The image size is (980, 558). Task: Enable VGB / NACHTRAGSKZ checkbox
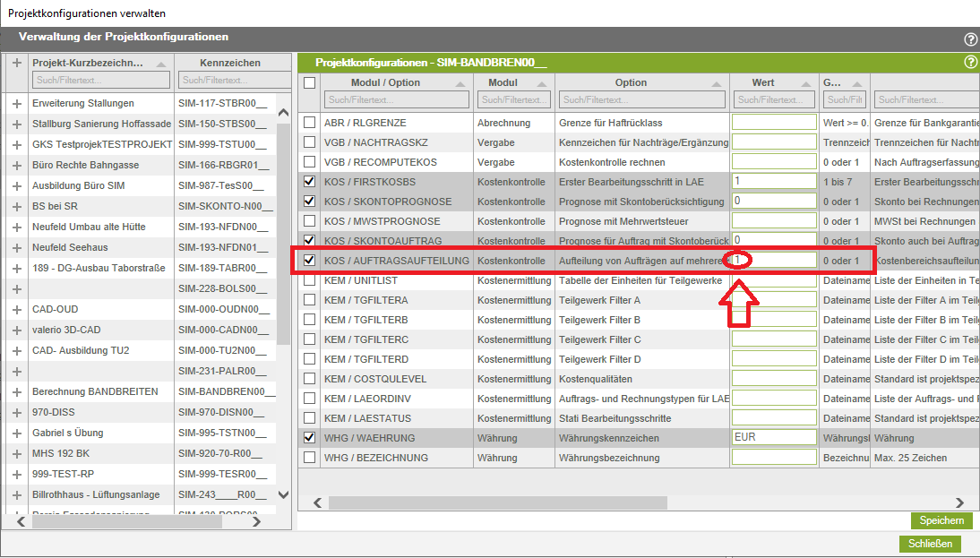click(x=309, y=142)
